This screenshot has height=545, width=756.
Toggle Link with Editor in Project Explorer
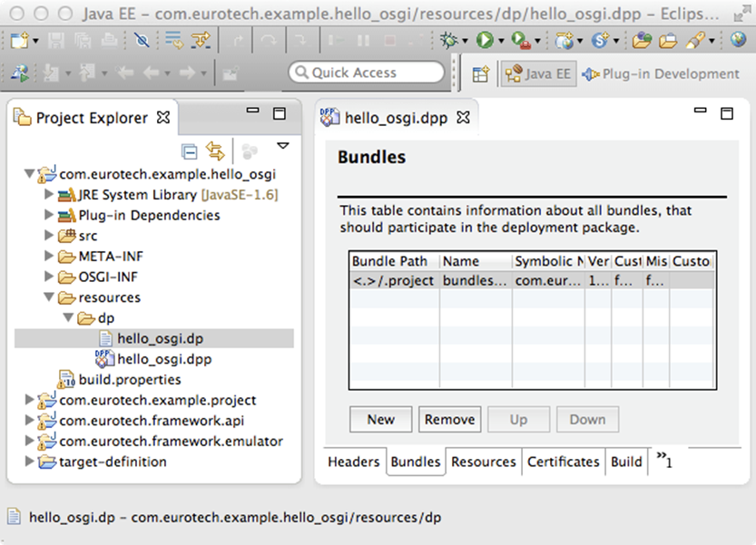coord(215,151)
